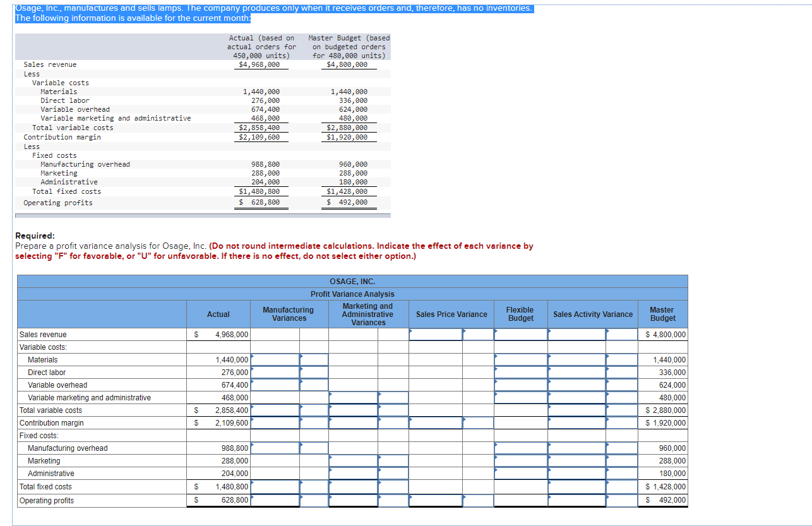812x526 pixels.
Task: Click the 'Flexible Budget' column header
Action: pyautogui.click(x=520, y=314)
